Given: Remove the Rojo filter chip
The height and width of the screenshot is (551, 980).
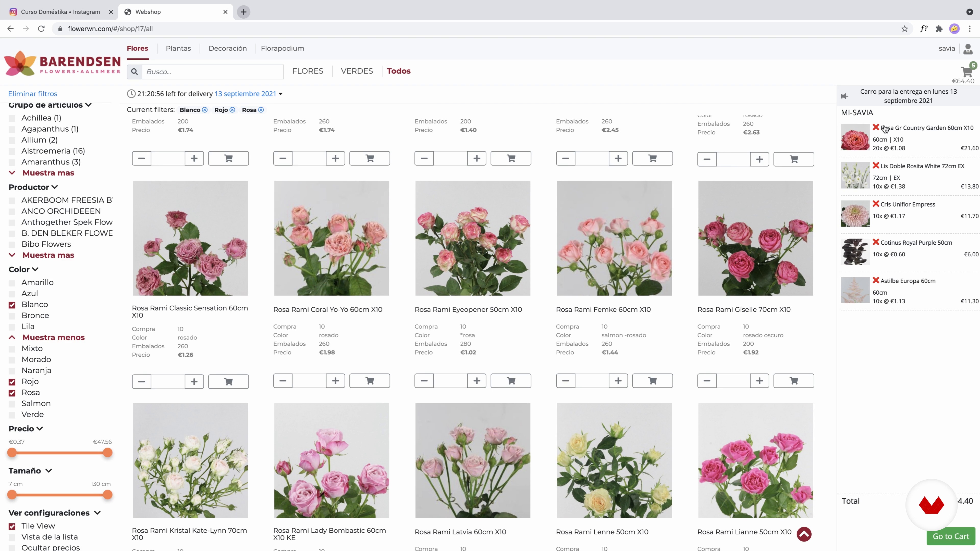Looking at the screenshot, I should coord(232,110).
